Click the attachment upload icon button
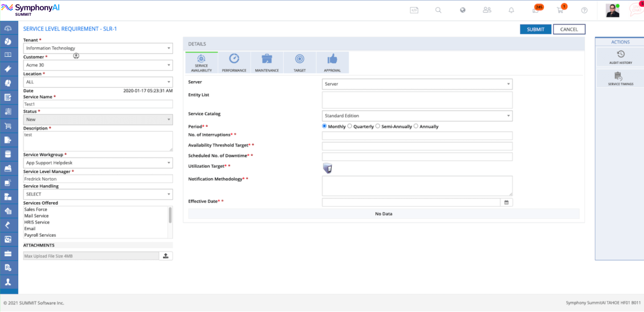This screenshot has height=312, width=644. click(x=166, y=256)
